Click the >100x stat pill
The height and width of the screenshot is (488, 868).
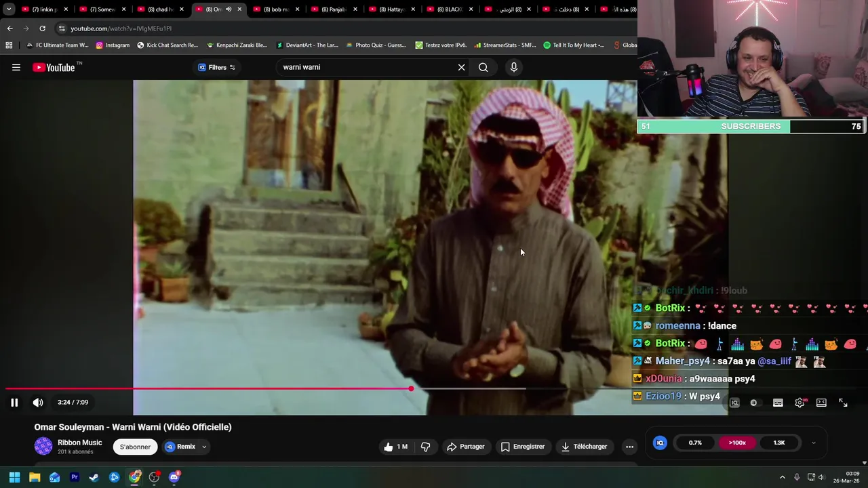tap(737, 443)
